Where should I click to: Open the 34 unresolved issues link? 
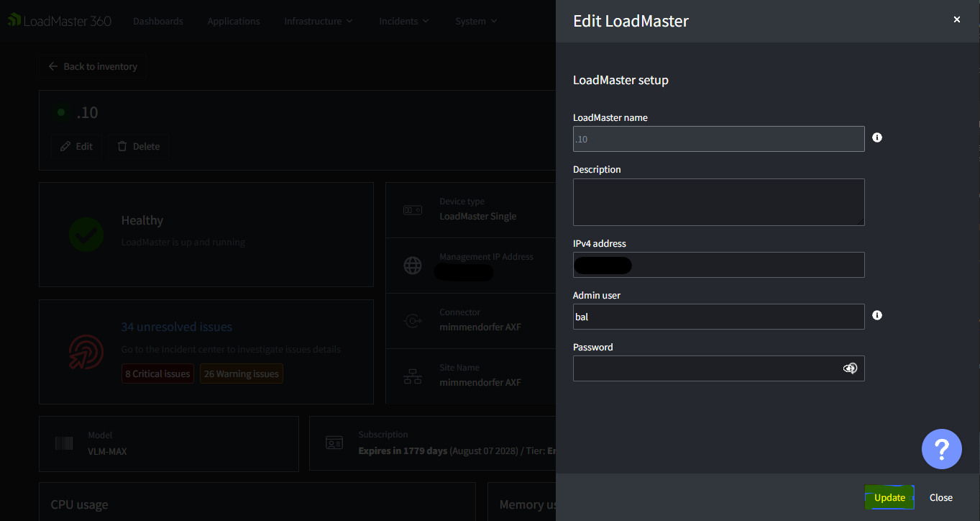(176, 327)
